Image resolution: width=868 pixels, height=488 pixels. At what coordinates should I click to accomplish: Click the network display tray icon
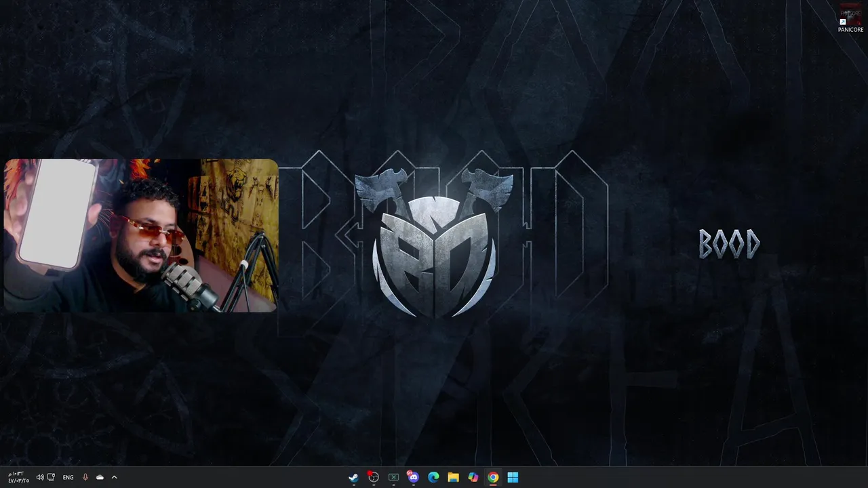click(51, 477)
